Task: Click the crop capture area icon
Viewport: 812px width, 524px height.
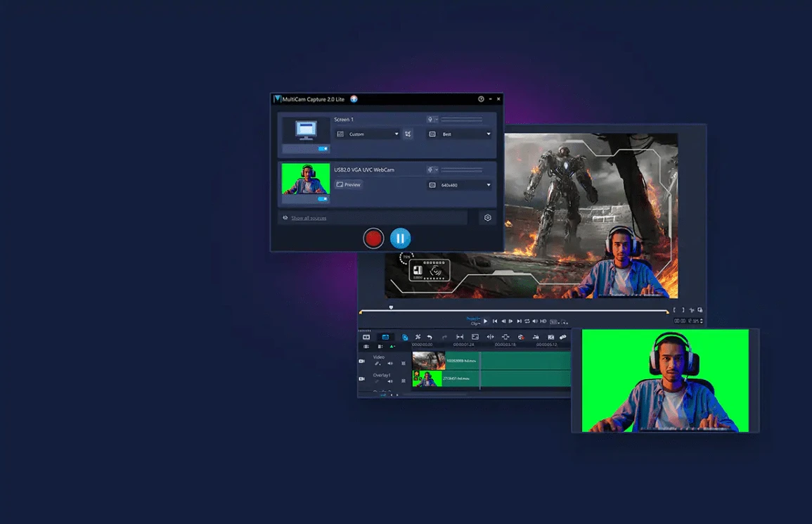Action: (x=408, y=134)
